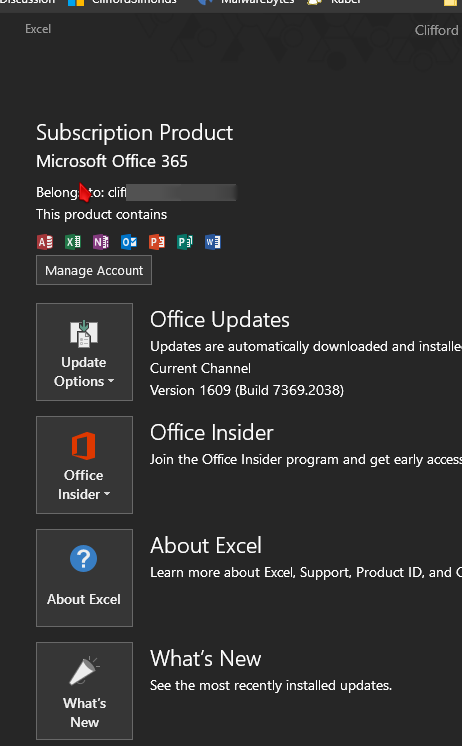Click the 'About Excel' heading text
The image size is (462, 746).
[206, 546]
